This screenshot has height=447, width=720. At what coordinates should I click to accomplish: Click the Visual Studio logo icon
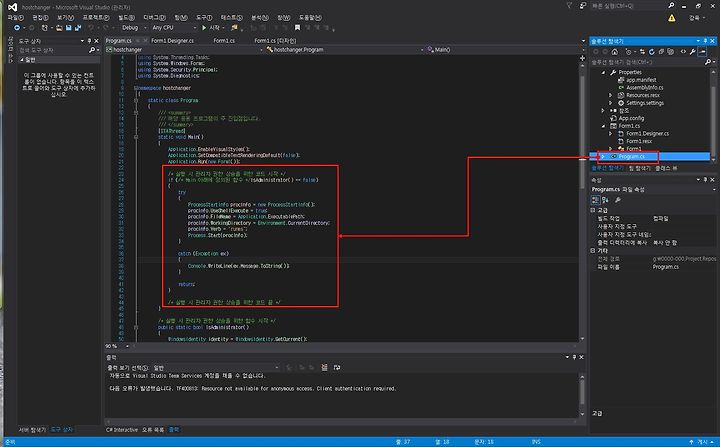(x=12, y=7)
